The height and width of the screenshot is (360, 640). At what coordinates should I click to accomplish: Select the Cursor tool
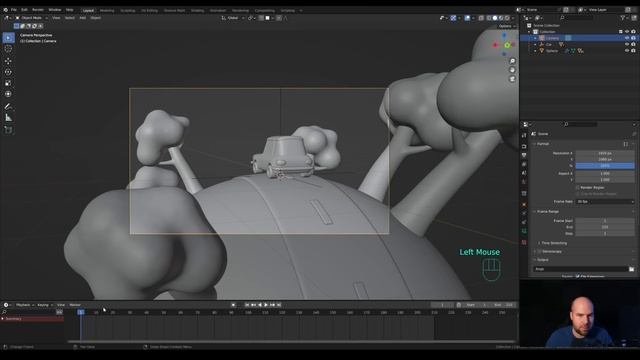click(8, 49)
